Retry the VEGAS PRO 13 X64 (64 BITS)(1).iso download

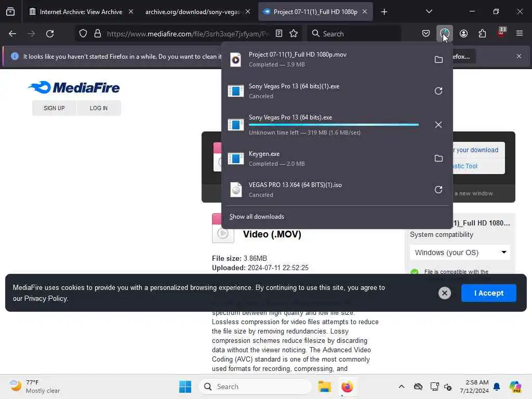[438, 190]
